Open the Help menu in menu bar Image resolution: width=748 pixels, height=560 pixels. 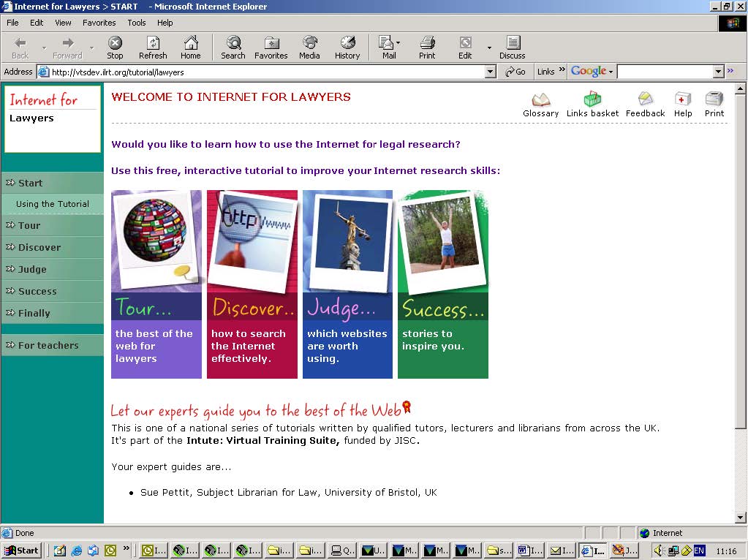click(x=165, y=23)
